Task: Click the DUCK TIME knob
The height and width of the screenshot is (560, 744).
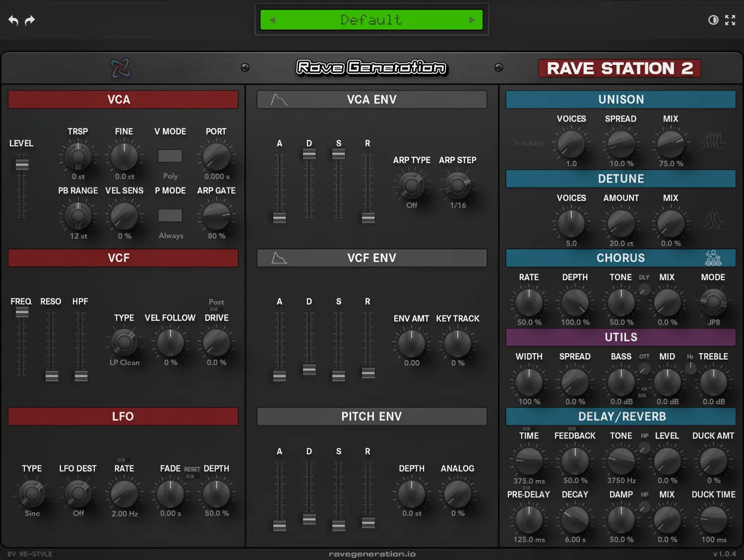Action: (713, 519)
